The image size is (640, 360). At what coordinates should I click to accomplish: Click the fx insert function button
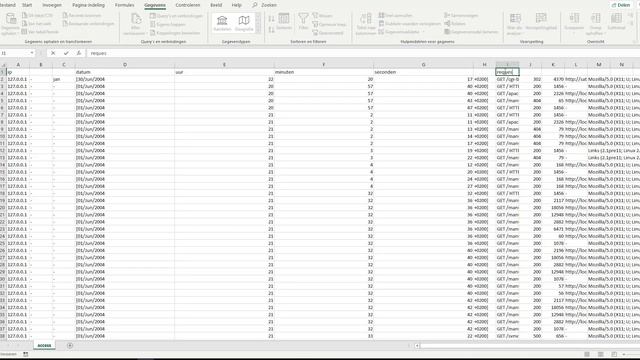79,53
